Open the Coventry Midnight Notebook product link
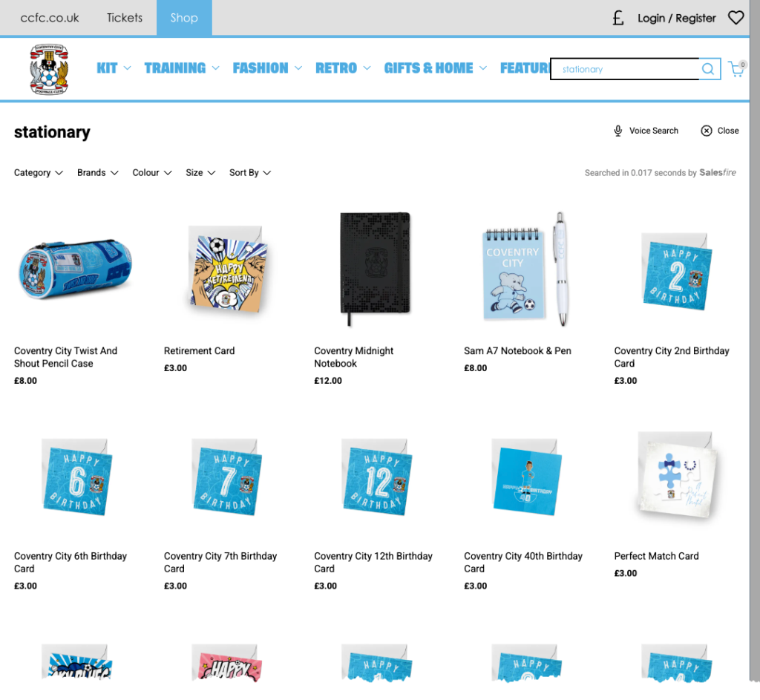The width and height of the screenshot is (760, 700). coord(353,357)
